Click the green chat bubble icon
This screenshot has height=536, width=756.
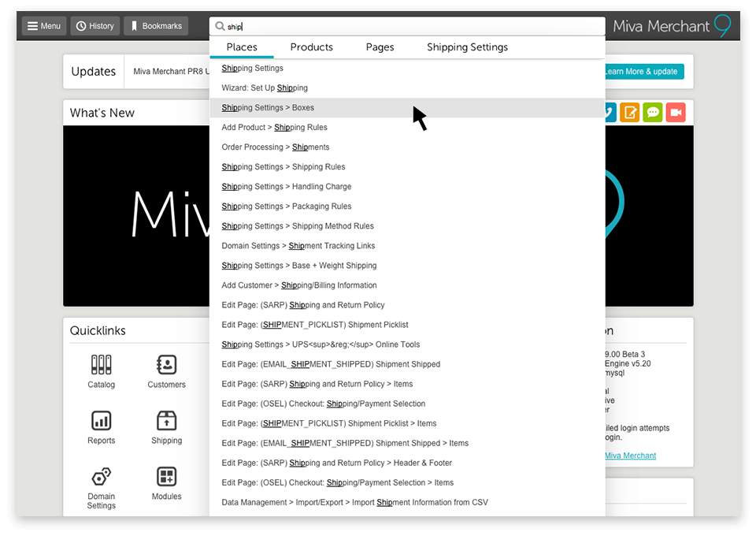click(652, 113)
